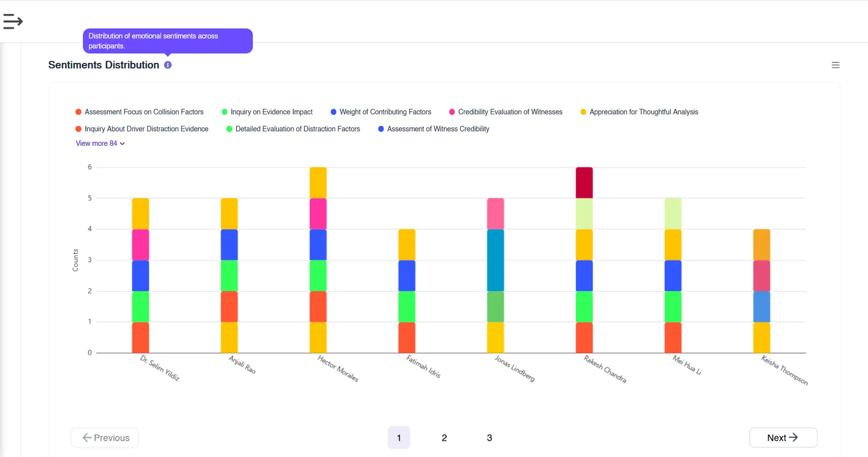Image resolution: width=868 pixels, height=457 pixels.
Task: Click the Mei Hua Li axis label
Action: click(x=687, y=365)
